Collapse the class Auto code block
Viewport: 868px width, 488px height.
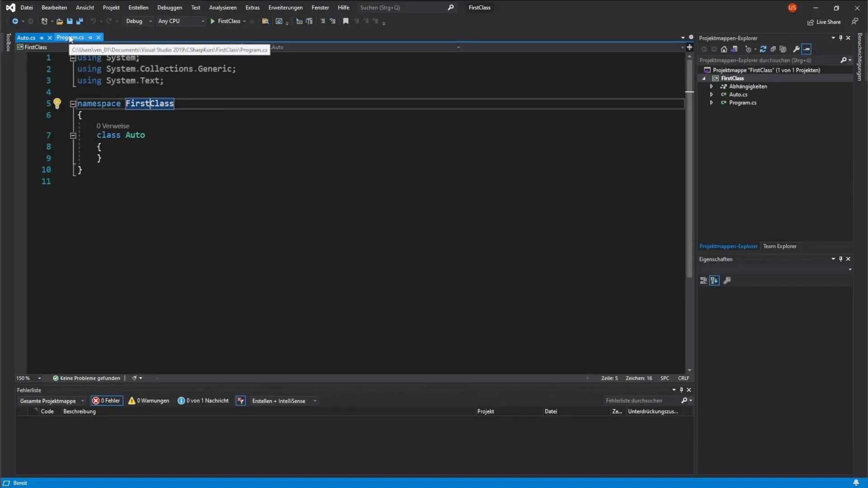(x=73, y=136)
